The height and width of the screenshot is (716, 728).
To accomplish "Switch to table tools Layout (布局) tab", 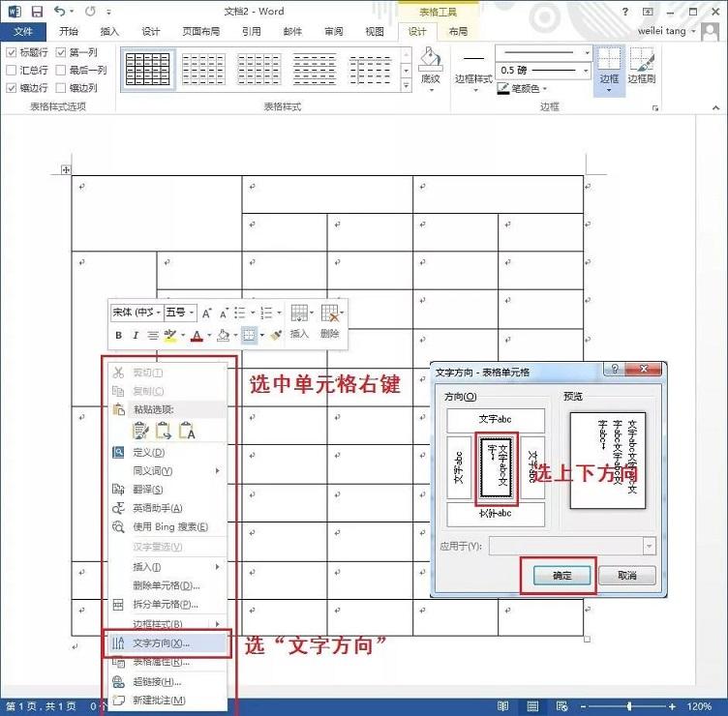I will click(x=458, y=31).
